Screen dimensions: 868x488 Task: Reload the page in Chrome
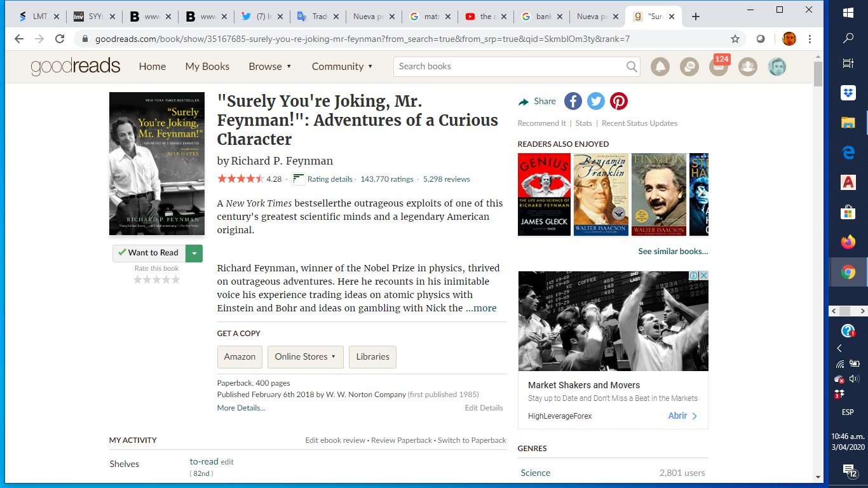tap(60, 39)
